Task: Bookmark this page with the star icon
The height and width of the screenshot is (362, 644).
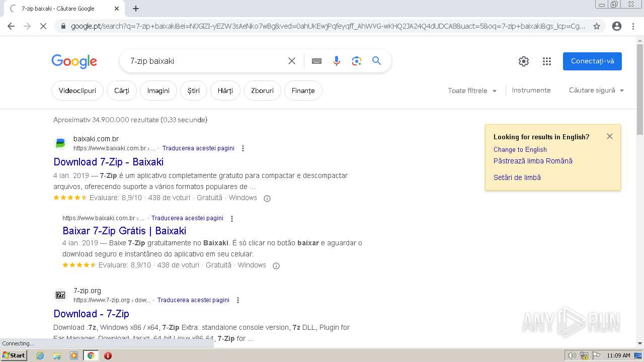Action: tap(597, 26)
